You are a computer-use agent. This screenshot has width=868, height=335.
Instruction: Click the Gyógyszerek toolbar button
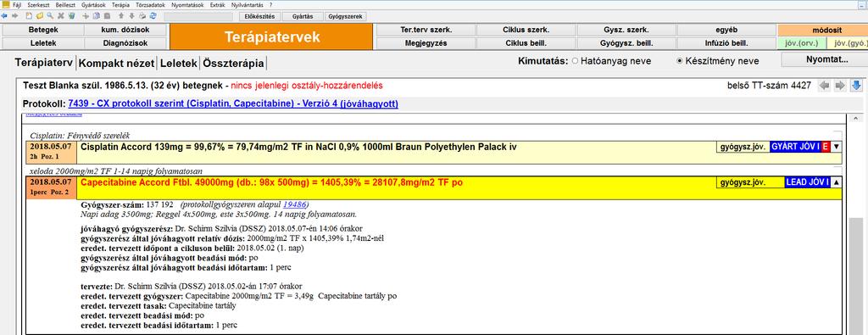point(346,17)
